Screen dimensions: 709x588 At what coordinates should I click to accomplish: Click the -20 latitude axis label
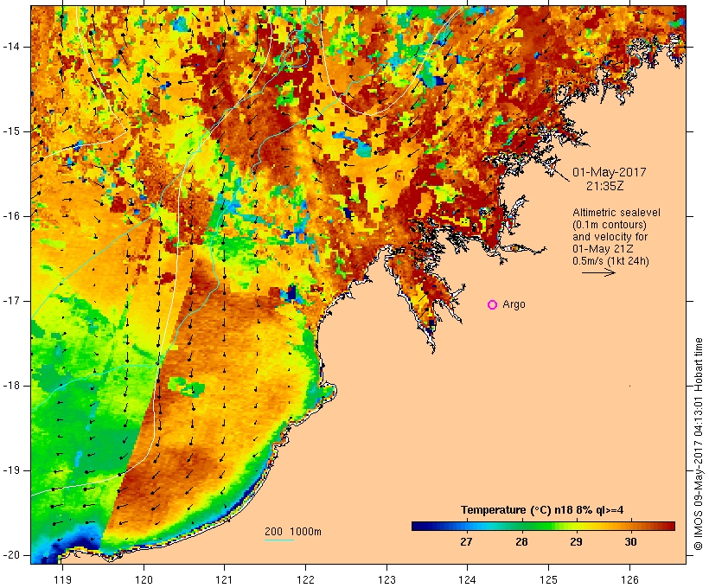click(x=10, y=555)
